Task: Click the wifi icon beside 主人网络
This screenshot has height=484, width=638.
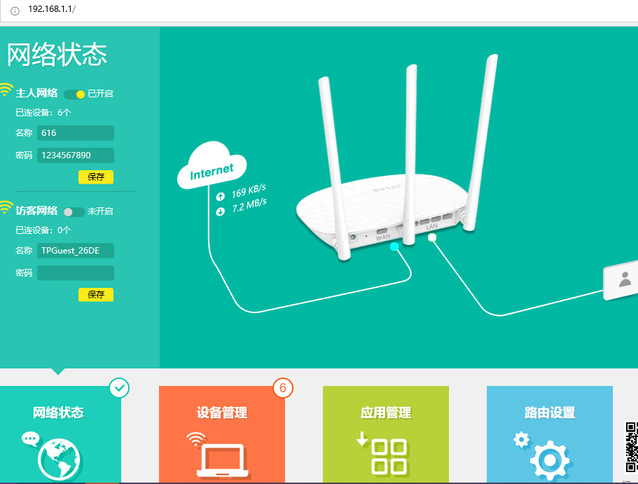Action: point(6,90)
